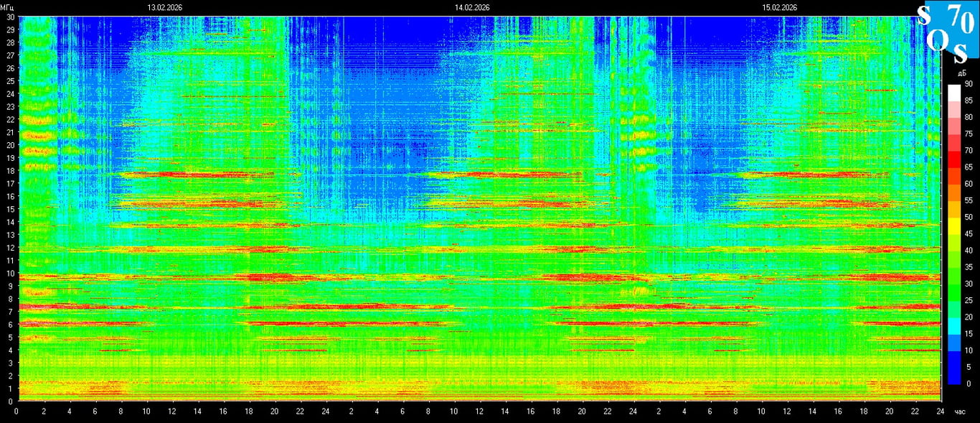The image size is (980, 423).
Task: Click the 1 MHz frequency axis tick
Action: 10,389
